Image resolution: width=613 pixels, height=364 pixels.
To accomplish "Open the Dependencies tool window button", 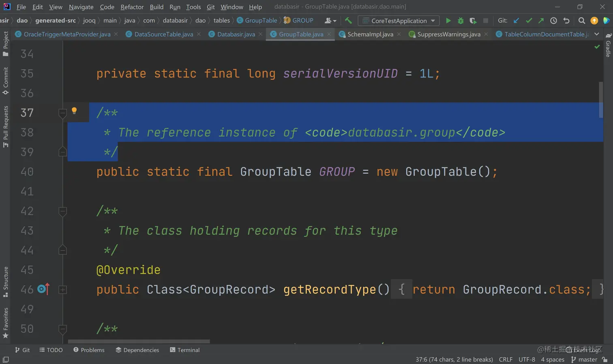I will pyautogui.click(x=137, y=350).
